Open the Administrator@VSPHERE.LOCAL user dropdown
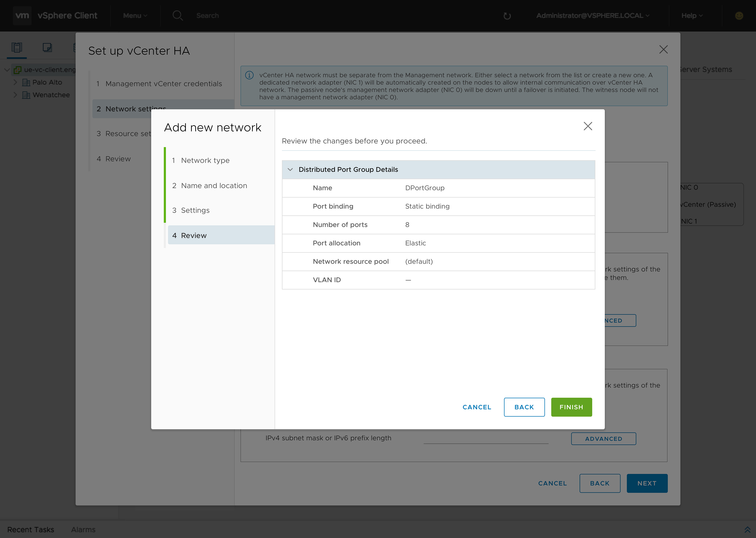Screen dimensions: 756x538 592,16
